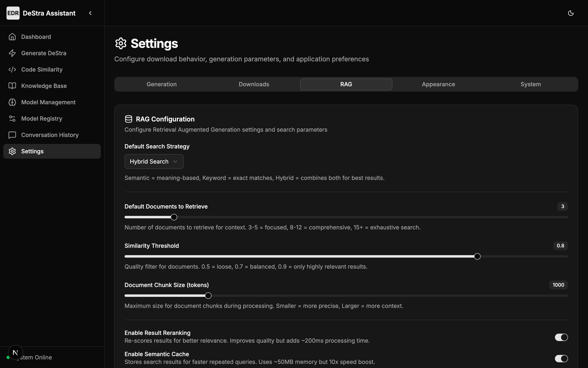Click the Generate DeStra lightning icon

pos(12,53)
